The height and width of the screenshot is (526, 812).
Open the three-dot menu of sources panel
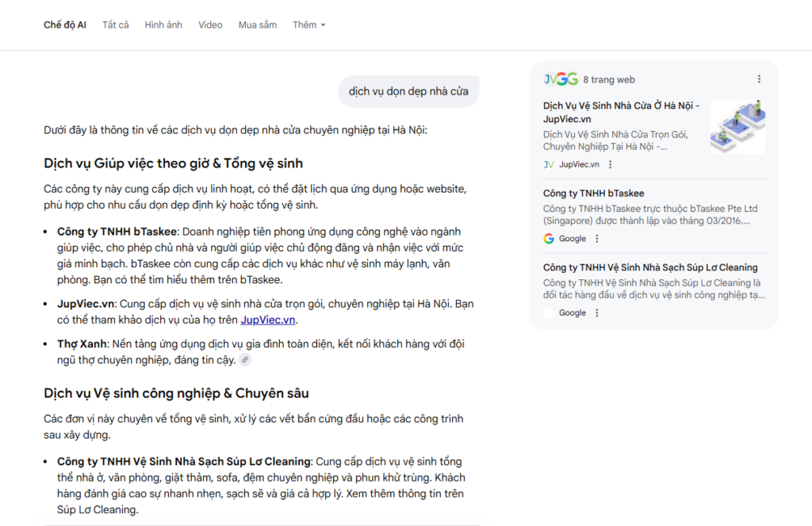[x=759, y=79]
